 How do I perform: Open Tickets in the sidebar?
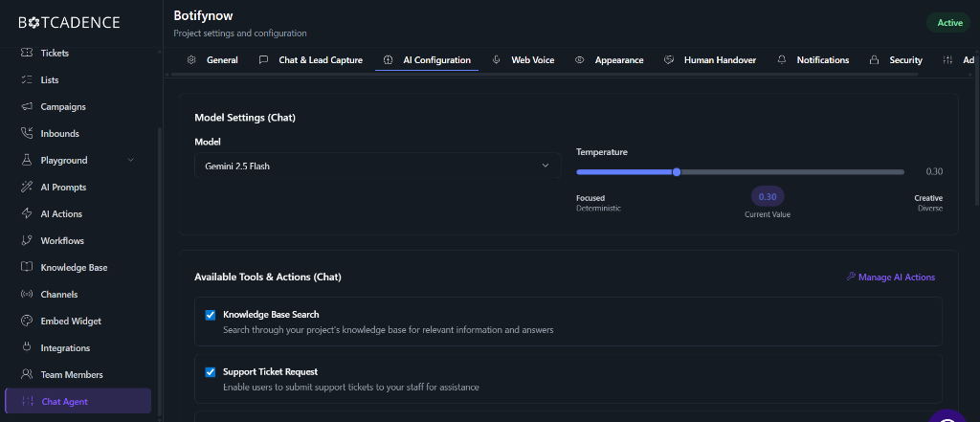pos(78,54)
